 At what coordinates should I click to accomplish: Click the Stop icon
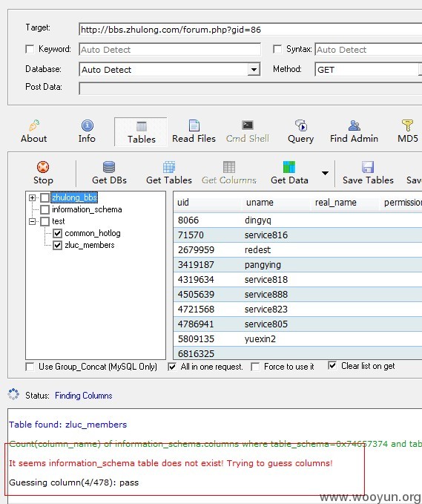tap(43, 167)
